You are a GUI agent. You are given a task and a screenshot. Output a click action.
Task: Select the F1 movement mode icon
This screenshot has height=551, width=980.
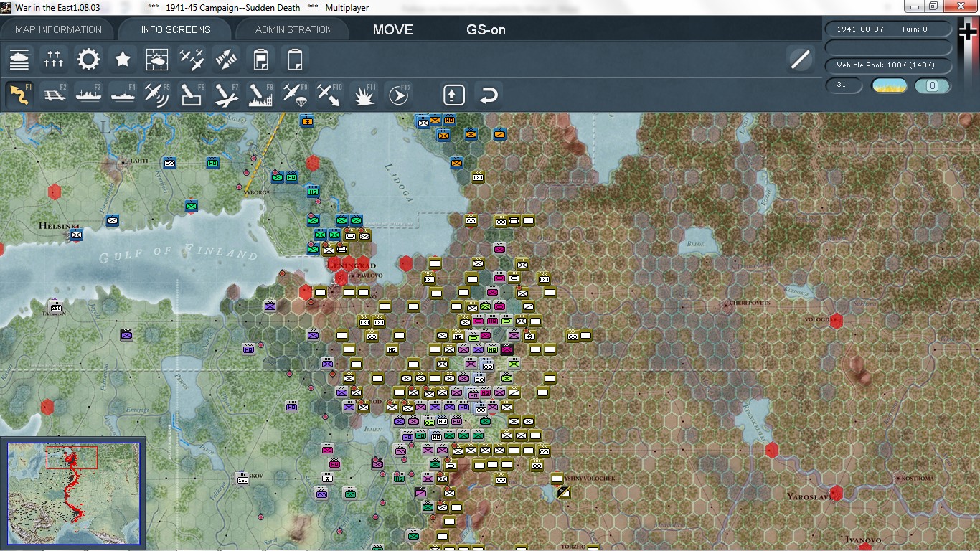click(19, 93)
